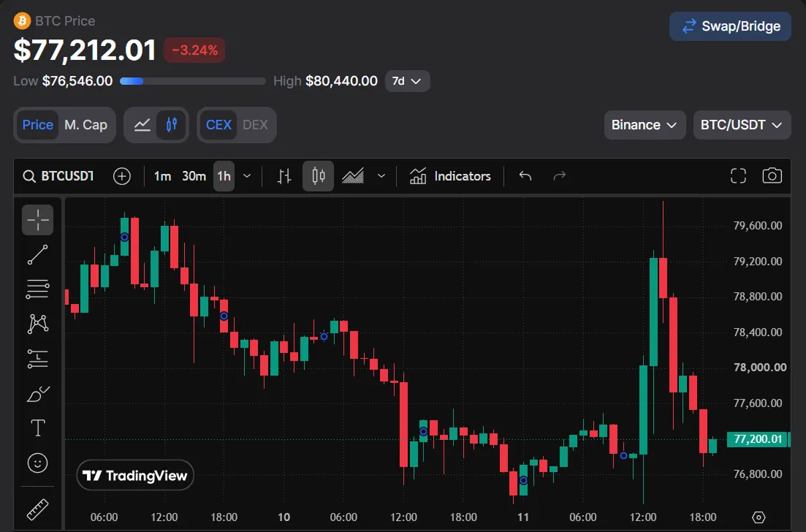
Task: Select the trend line drawing tool
Action: (x=37, y=255)
